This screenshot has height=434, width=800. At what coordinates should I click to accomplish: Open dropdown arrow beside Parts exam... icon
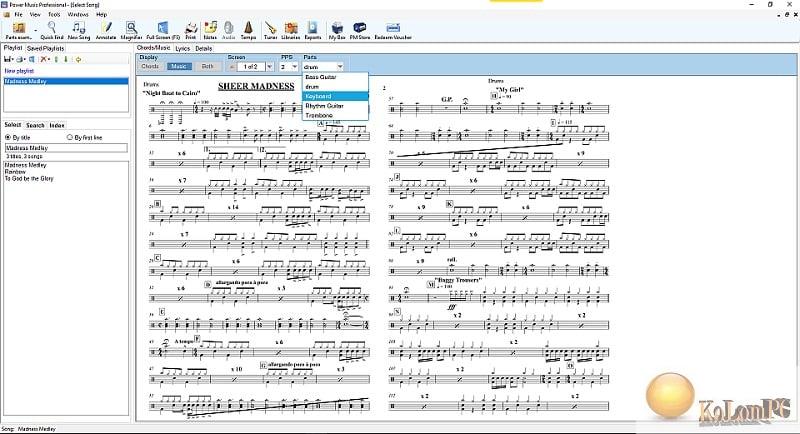[x=36, y=31]
